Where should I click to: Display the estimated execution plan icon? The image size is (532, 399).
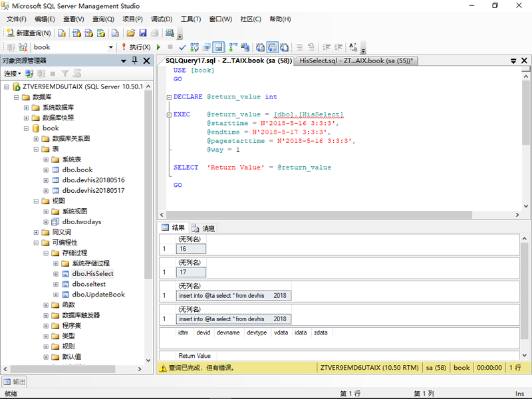click(194, 47)
